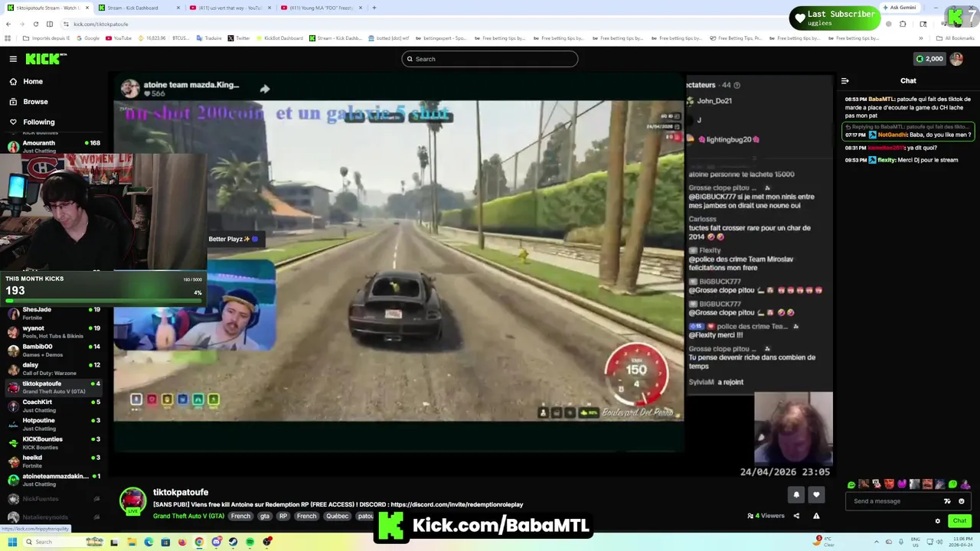Open the Windows Start menu
980x551 pixels.
click(x=11, y=542)
